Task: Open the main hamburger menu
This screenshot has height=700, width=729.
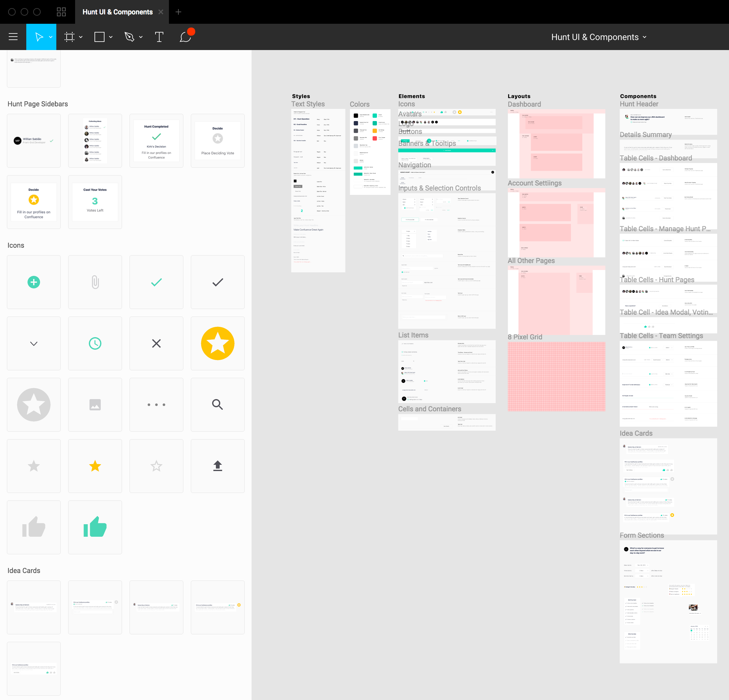Action: (13, 37)
